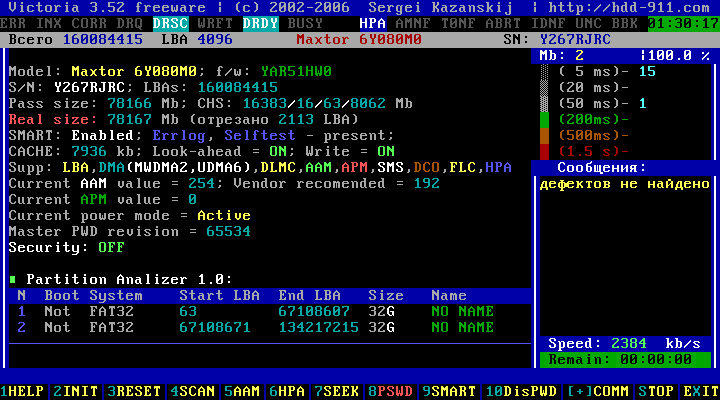The image size is (720, 400).
Task: Click End LBA value 67108607
Action: click(x=314, y=311)
